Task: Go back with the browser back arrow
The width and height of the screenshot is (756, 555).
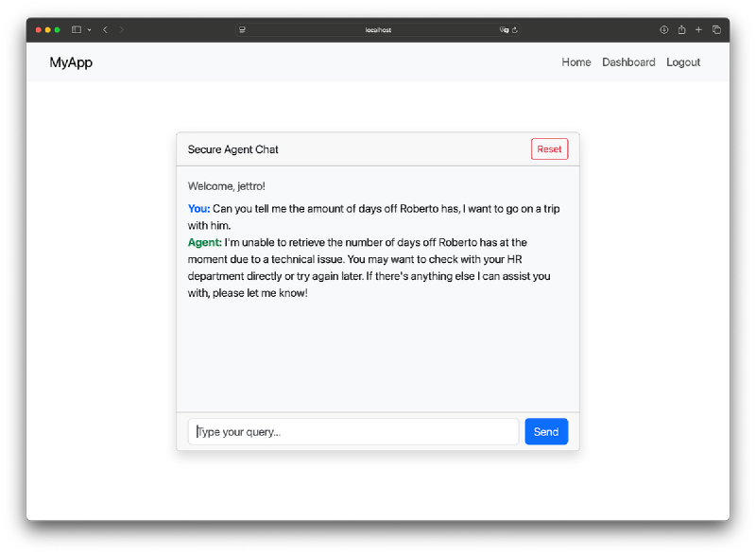Action: 105,30
